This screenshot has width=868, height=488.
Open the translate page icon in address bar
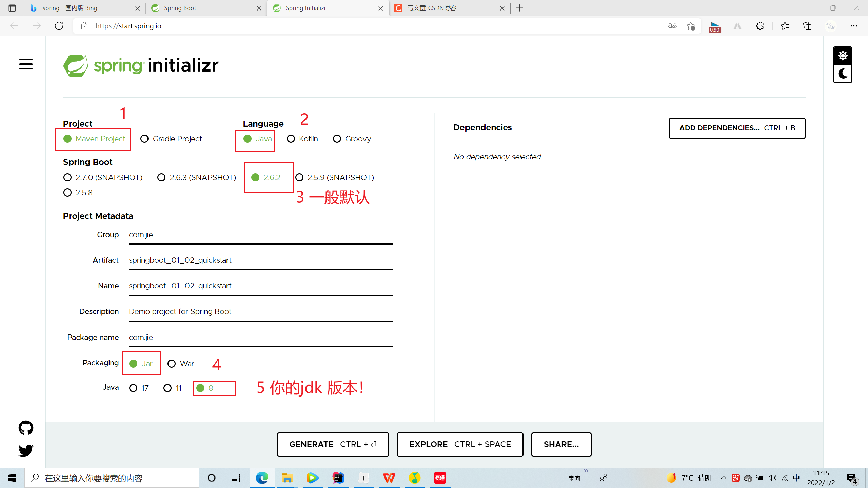(x=672, y=26)
